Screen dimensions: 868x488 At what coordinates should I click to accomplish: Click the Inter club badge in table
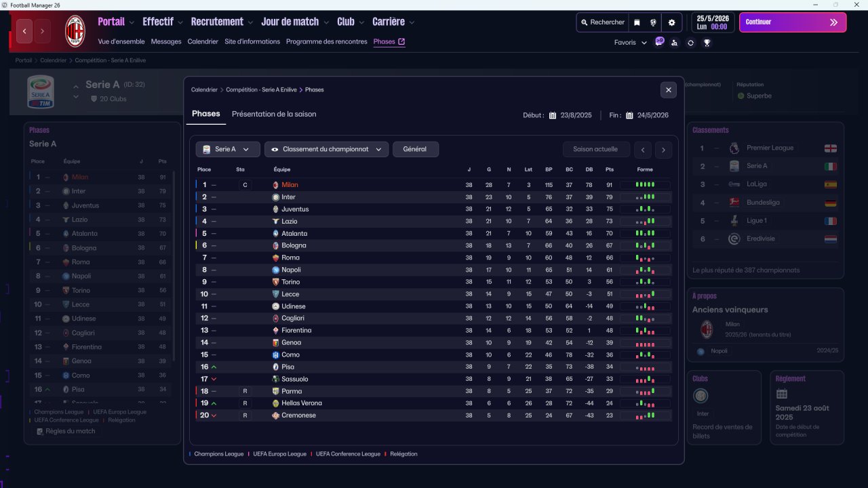pyautogui.click(x=275, y=197)
